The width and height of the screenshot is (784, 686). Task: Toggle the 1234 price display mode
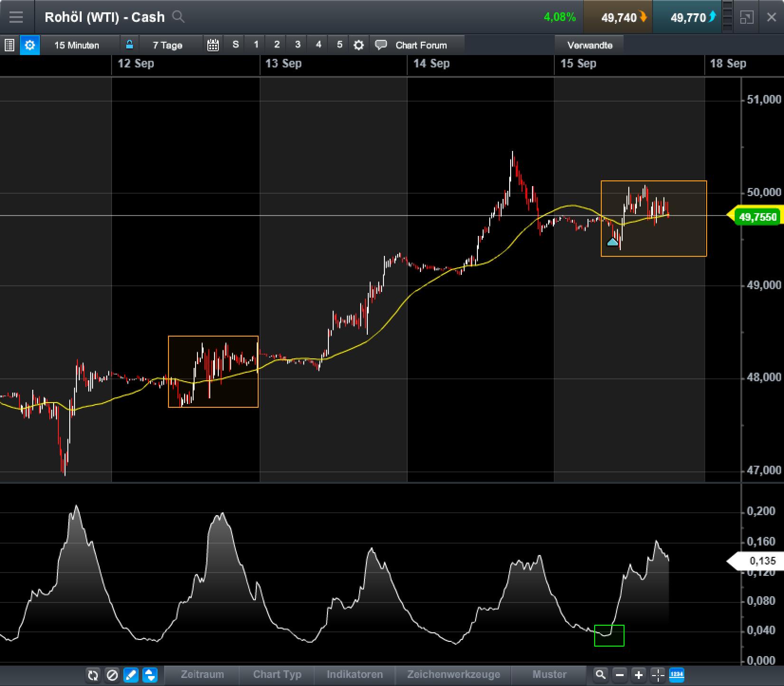677,674
